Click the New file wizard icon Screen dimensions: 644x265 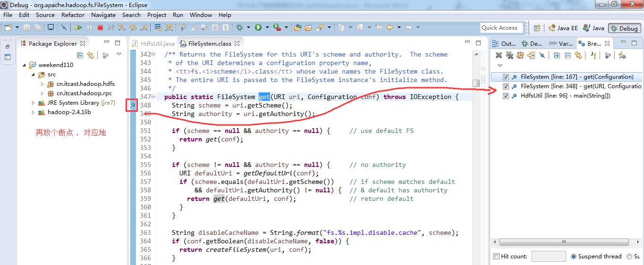(8, 27)
